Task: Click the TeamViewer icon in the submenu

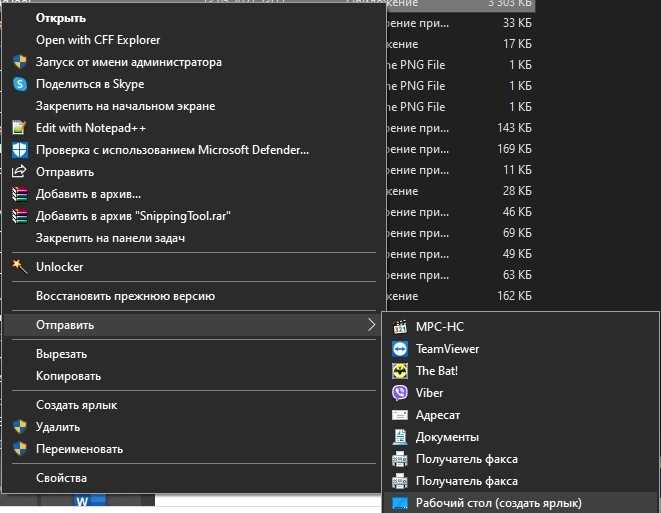Action: [x=400, y=349]
